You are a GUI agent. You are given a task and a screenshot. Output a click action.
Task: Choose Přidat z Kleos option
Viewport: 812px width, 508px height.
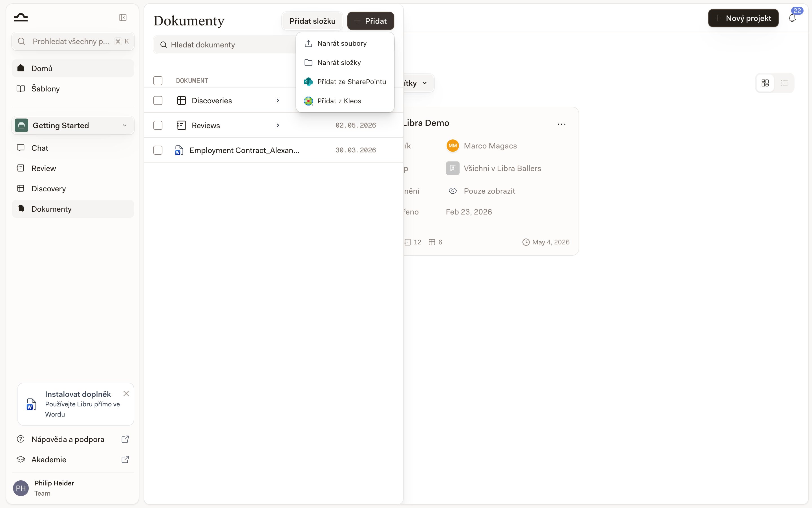(345, 101)
